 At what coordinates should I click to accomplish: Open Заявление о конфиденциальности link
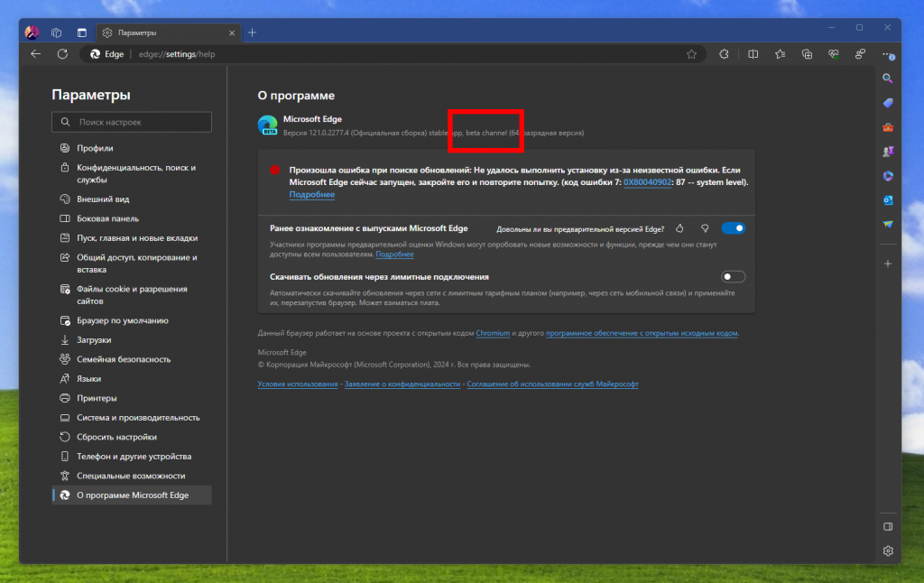coord(402,384)
